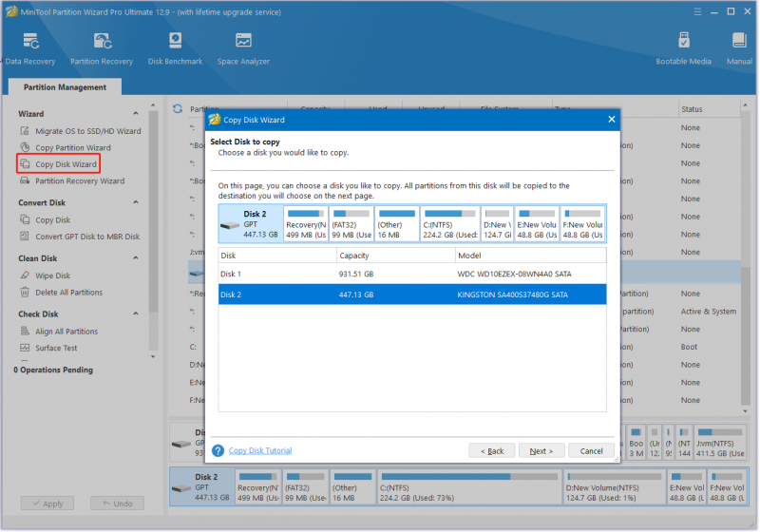This screenshot has width=760, height=532.
Task: Click the Next button
Action: [x=541, y=450]
